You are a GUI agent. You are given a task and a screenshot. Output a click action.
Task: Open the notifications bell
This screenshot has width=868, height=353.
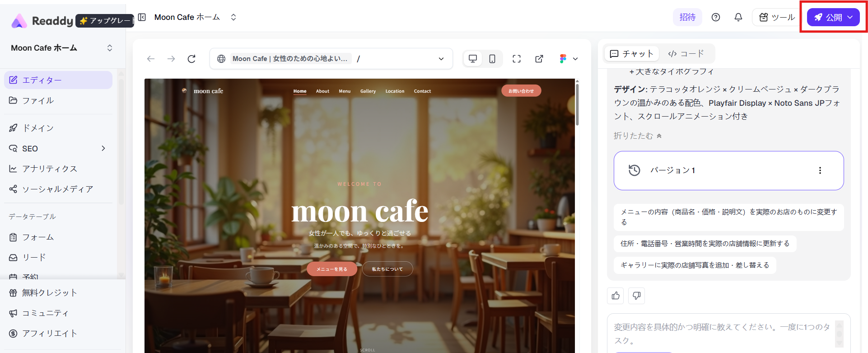coord(738,17)
